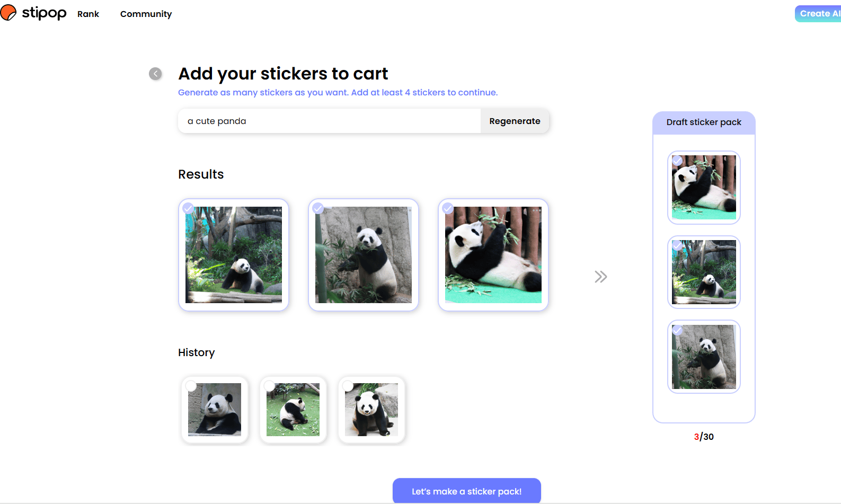Go back using the gray arrow circle

155,74
